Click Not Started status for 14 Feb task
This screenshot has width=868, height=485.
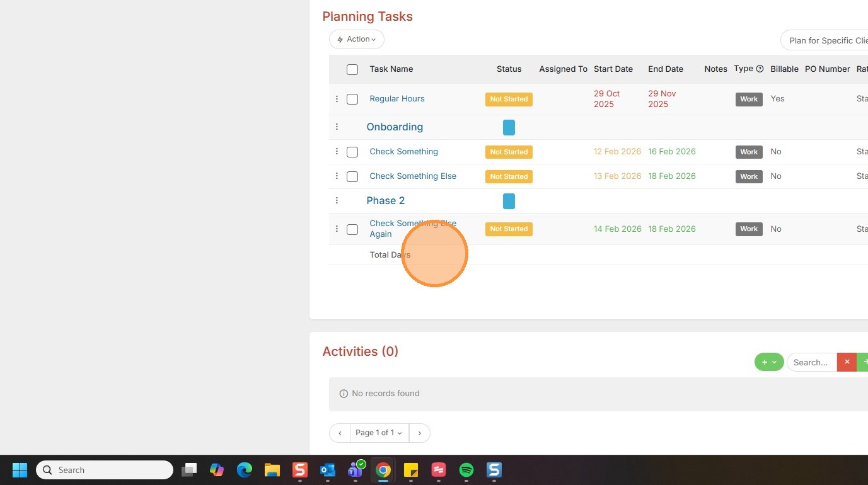coord(509,229)
